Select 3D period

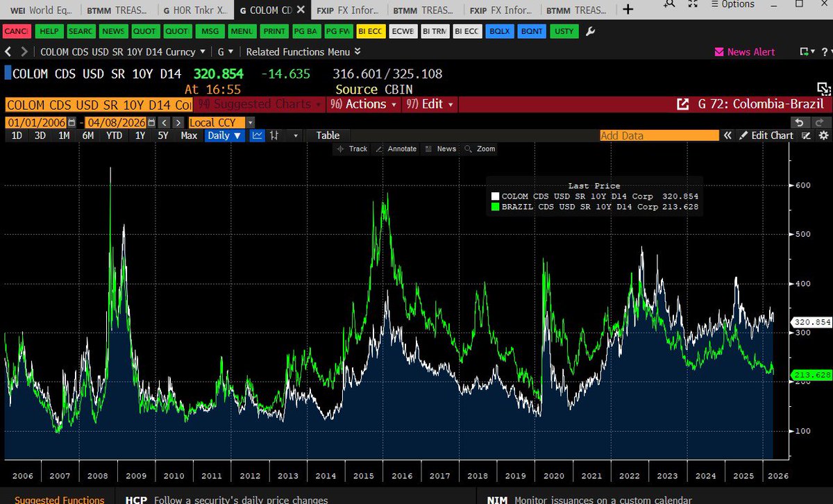[x=40, y=135]
